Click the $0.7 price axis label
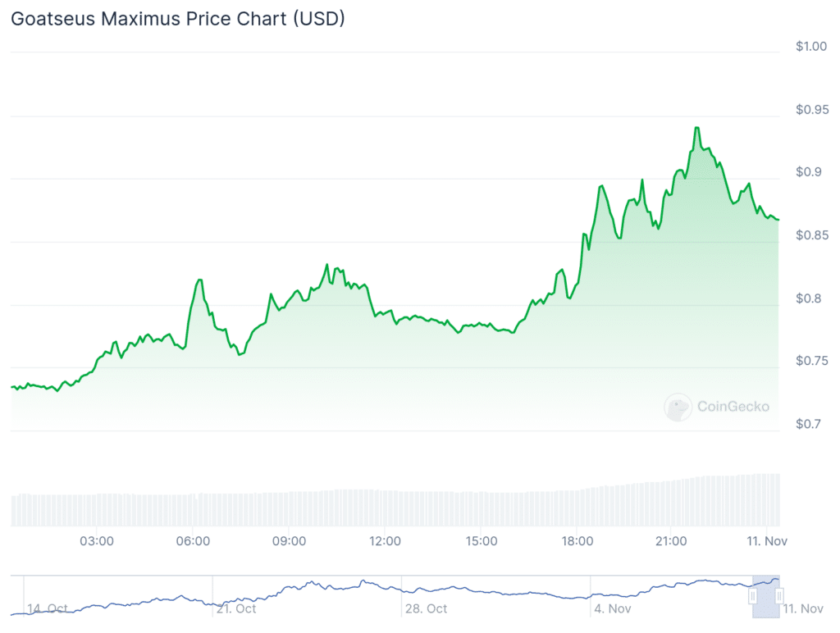Viewport: 840px width, 633px height. [x=808, y=424]
